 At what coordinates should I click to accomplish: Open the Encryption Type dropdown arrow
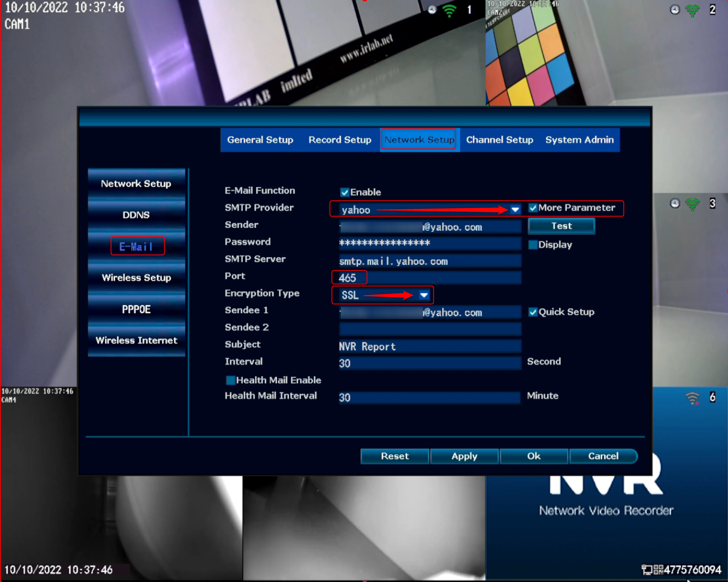point(424,295)
